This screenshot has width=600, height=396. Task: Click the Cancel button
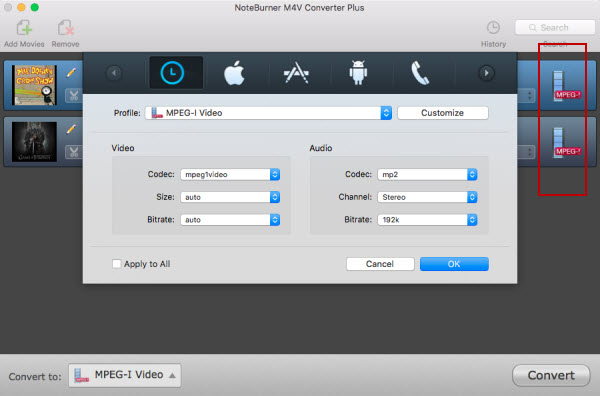pyautogui.click(x=380, y=264)
